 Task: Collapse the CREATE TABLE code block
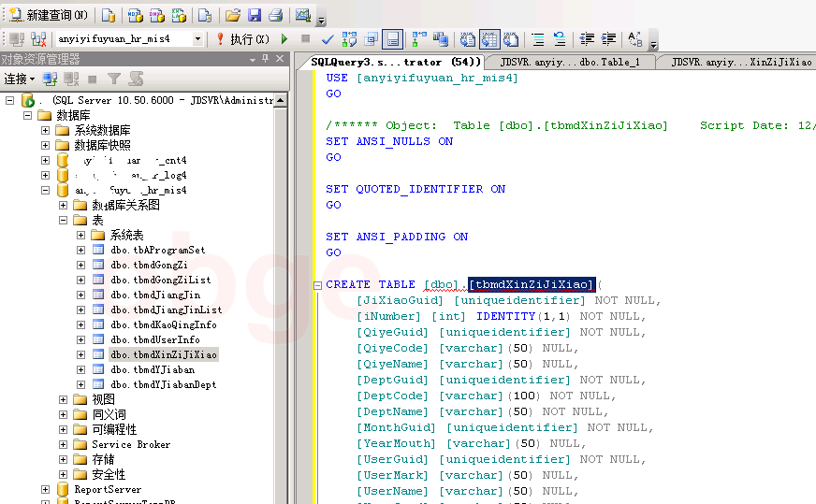click(317, 285)
